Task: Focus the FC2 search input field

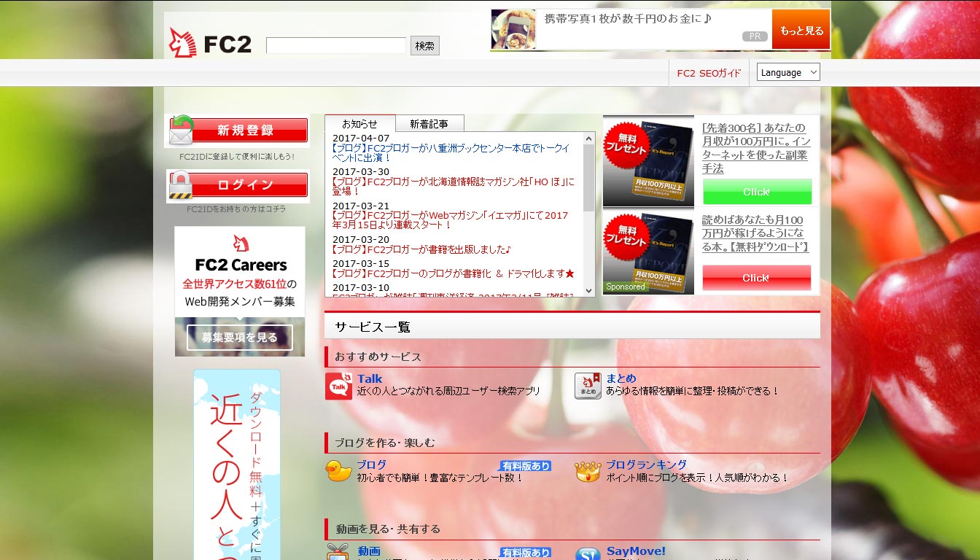Action: pos(336,45)
